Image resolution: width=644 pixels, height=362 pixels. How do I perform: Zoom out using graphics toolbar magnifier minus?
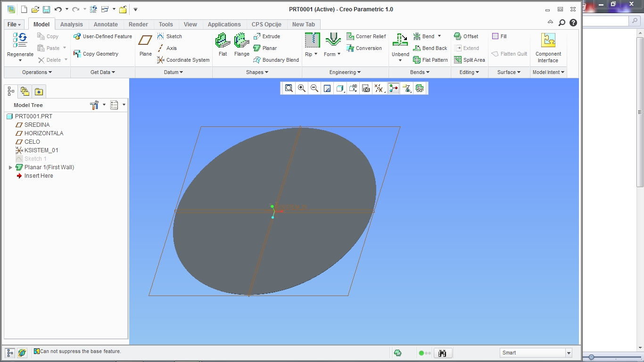(314, 88)
